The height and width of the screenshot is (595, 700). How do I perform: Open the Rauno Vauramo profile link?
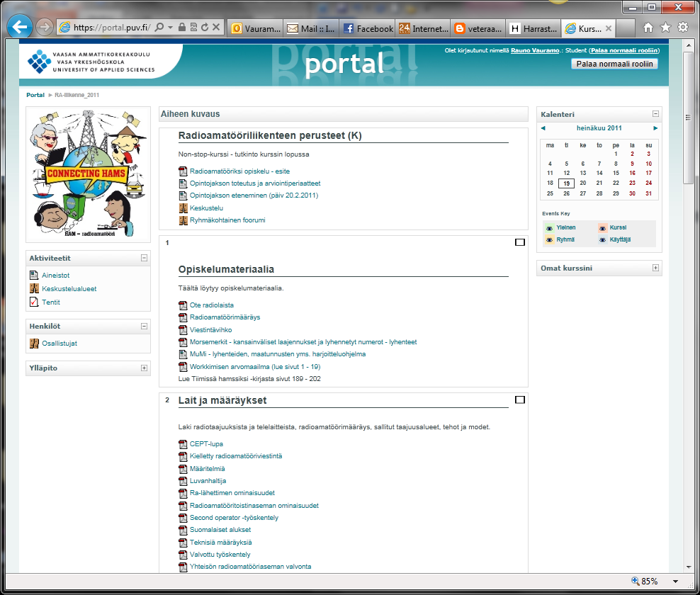535,50
